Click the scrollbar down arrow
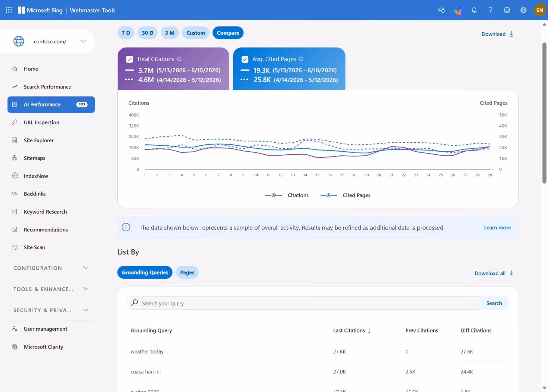 click(x=544, y=388)
